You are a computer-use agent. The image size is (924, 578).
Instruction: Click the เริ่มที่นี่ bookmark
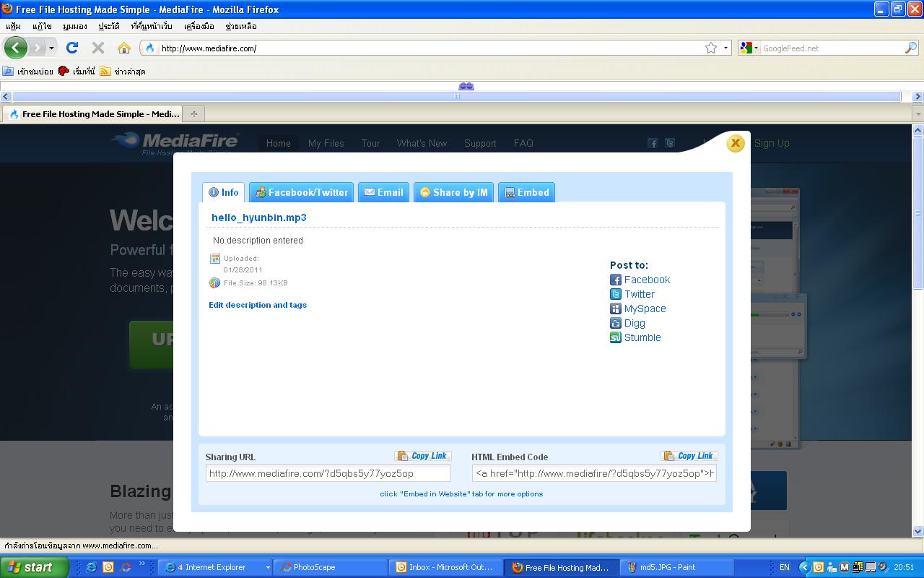point(77,72)
